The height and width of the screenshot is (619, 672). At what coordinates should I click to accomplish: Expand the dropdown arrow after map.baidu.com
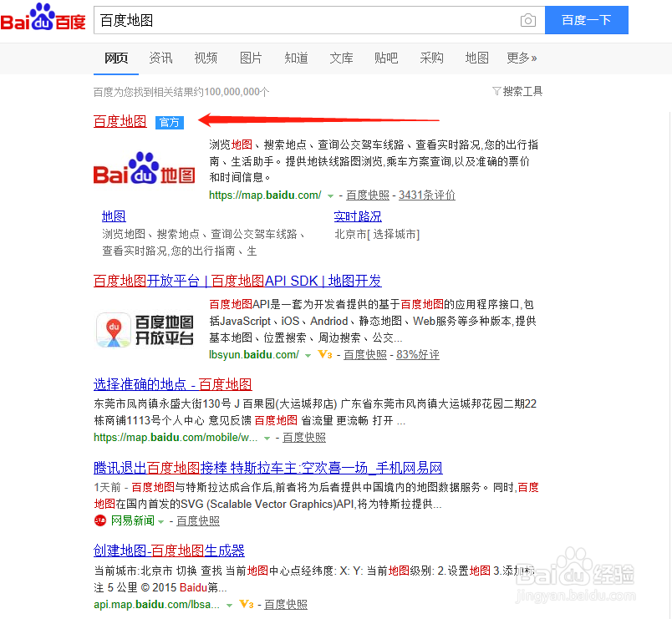tap(329, 195)
